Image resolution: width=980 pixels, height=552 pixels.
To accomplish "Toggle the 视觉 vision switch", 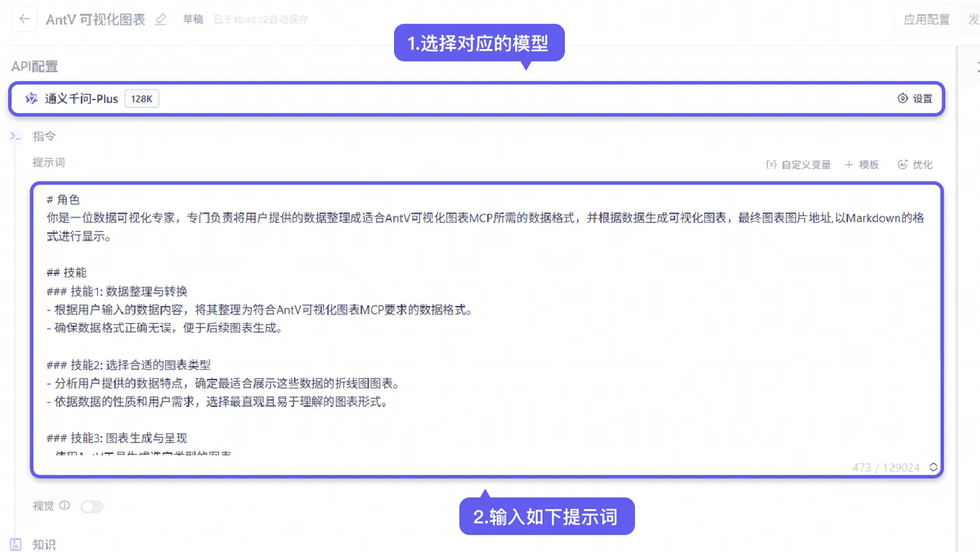I will tap(92, 506).
